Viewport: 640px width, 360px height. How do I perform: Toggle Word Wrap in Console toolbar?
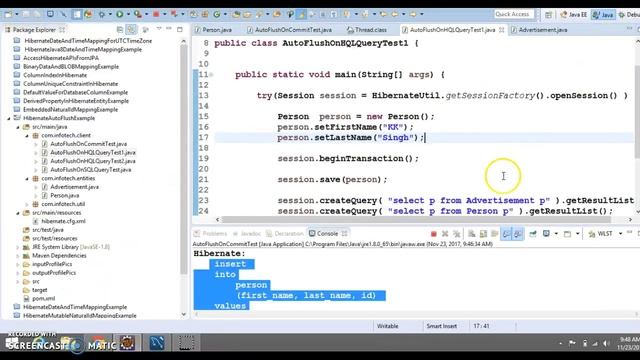(x=495, y=234)
